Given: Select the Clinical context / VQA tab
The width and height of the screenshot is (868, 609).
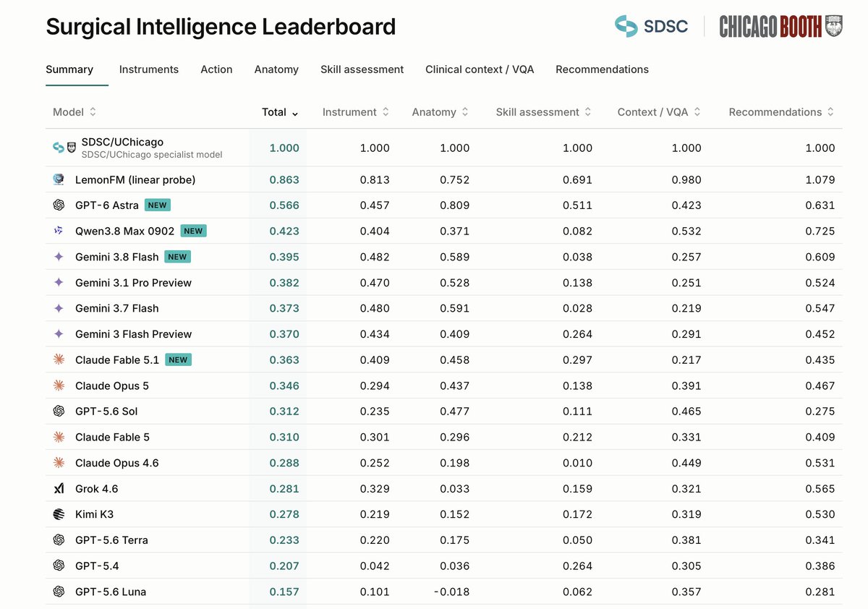Looking at the screenshot, I should coord(480,69).
